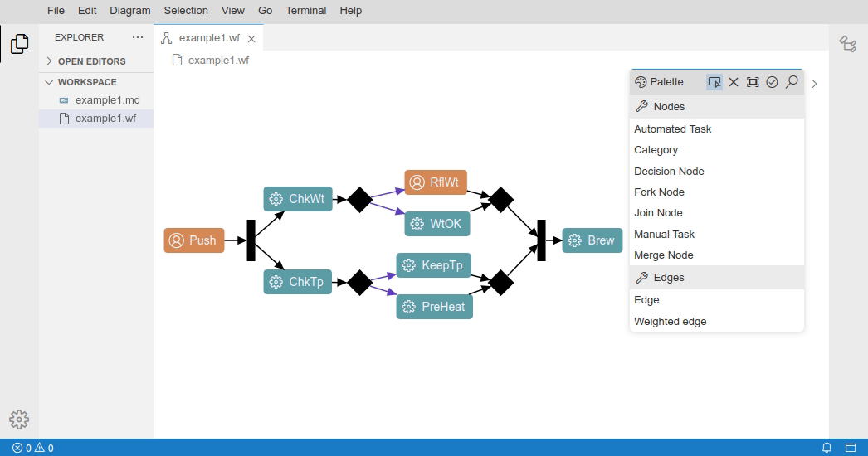The height and width of the screenshot is (456, 868).
Task: Click the validate checkmark icon in Palette
Action: point(772,82)
